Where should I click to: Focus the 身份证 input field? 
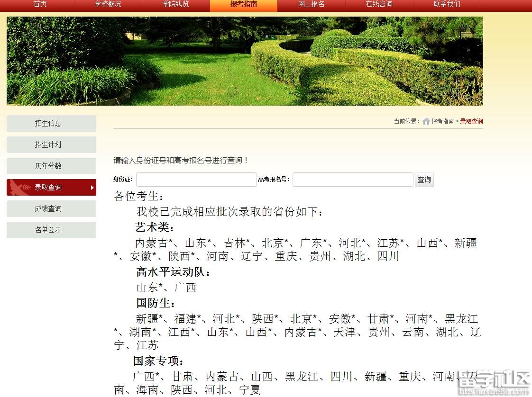tap(196, 180)
